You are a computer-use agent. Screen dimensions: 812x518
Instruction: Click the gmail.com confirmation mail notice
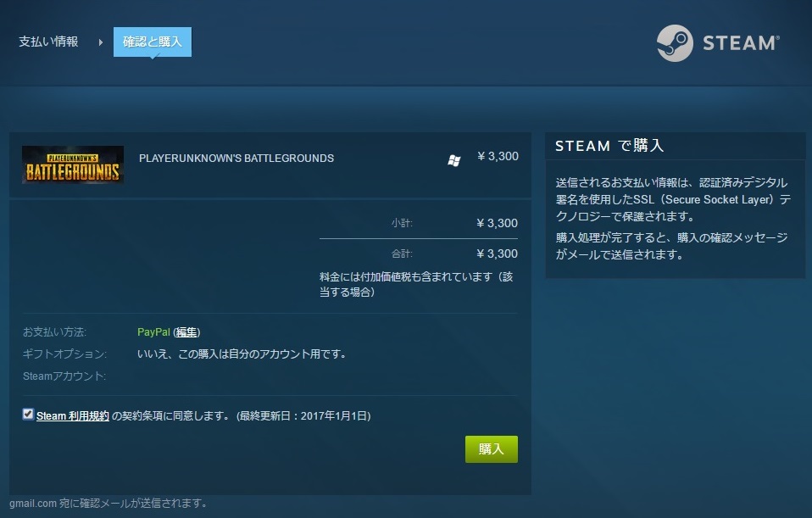tap(108, 503)
